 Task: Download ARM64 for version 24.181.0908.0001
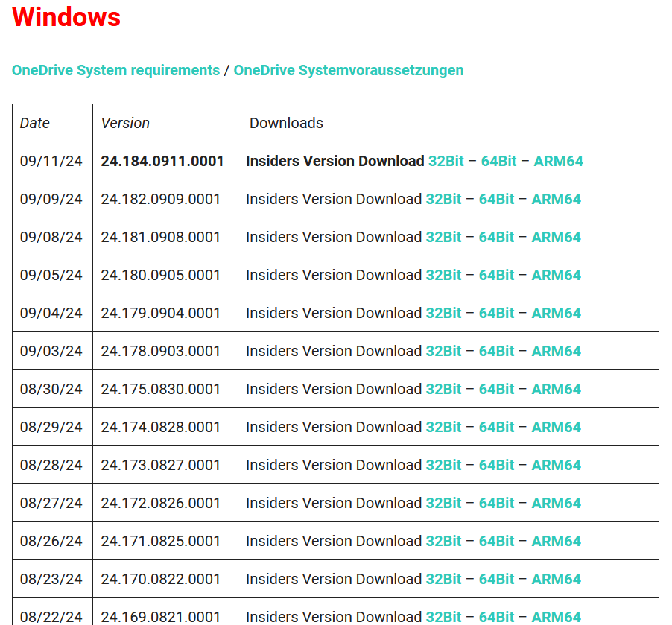(x=557, y=237)
